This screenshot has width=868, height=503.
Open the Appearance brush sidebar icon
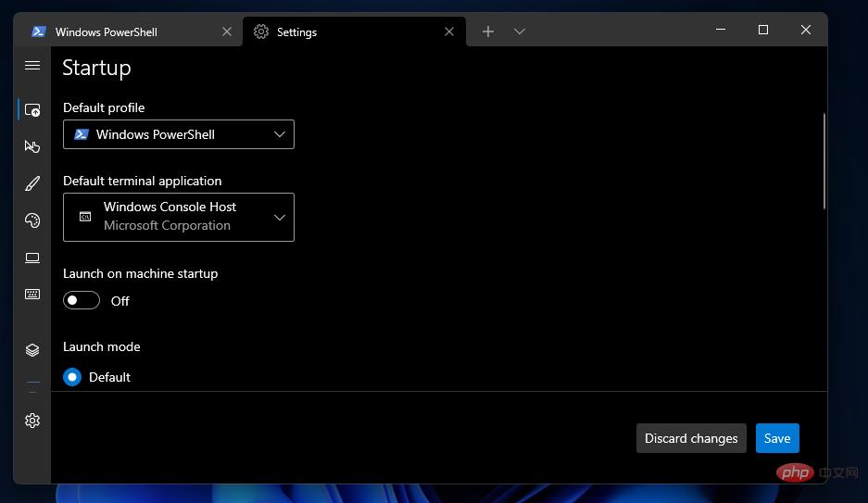(32, 183)
